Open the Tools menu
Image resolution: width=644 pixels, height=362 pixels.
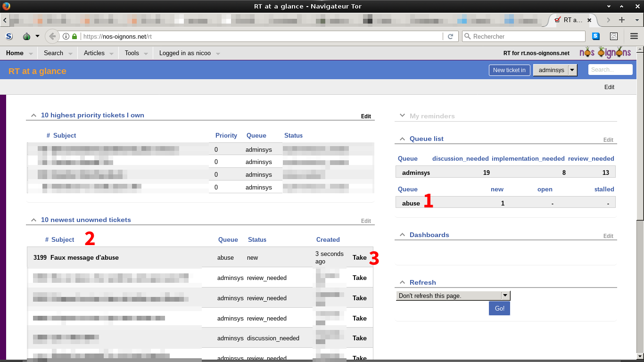coord(132,53)
